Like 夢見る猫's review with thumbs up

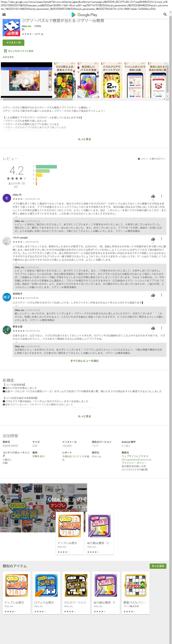(153, 328)
